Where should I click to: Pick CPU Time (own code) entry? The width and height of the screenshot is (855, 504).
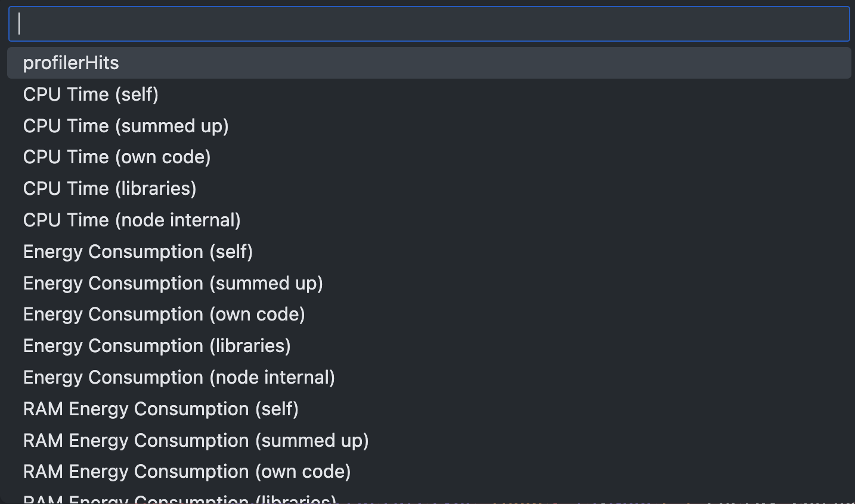[x=117, y=157]
